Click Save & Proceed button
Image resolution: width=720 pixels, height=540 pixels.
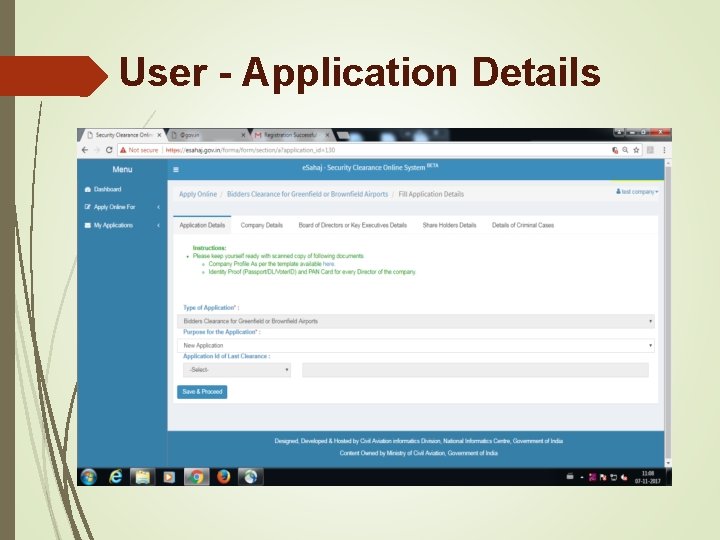[202, 392]
